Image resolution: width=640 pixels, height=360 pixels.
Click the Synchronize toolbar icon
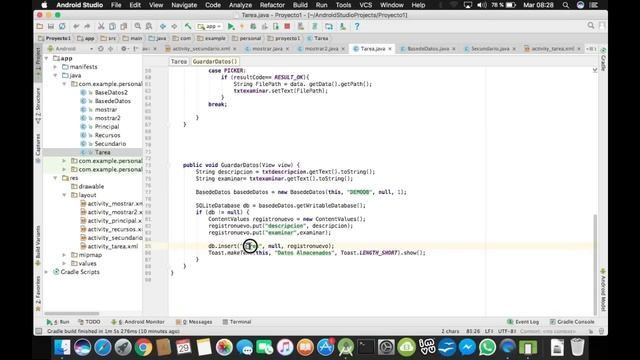click(x=62, y=27)
